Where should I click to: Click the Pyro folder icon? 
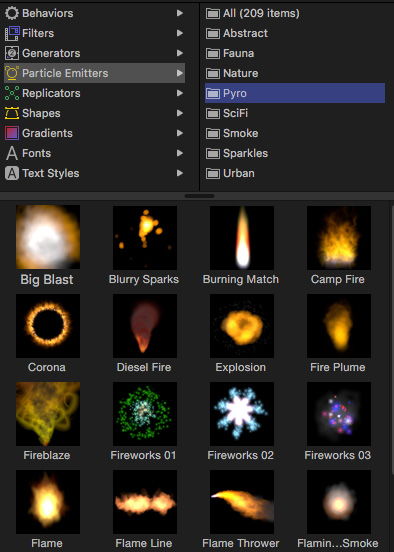213,94
